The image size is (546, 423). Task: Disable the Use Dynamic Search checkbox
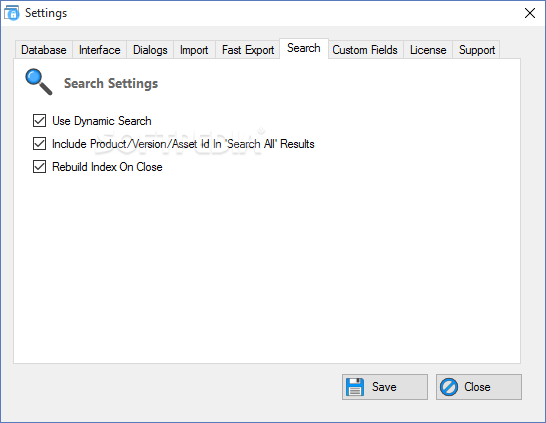coord(39,121)
